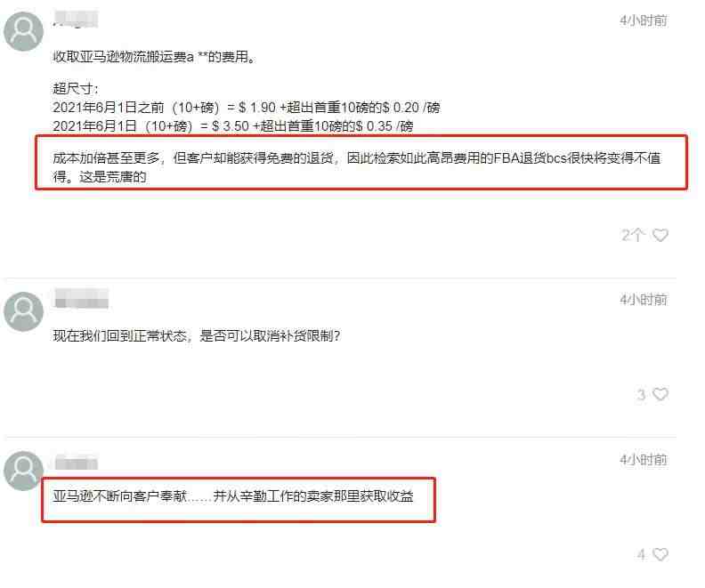705x588 pixels.
Task: Open the third commenter's avatar
Action: [x=23, y=471]
